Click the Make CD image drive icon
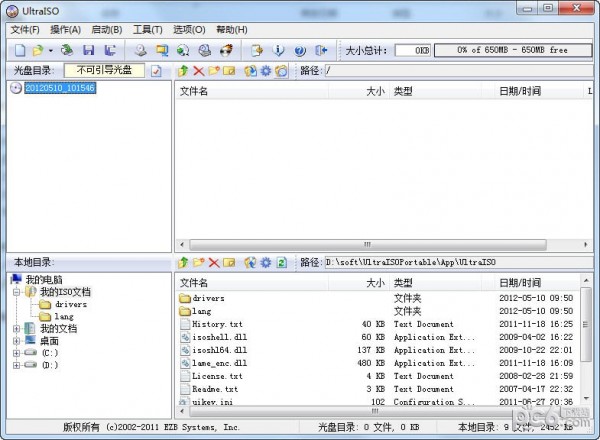 click(141, 50)
